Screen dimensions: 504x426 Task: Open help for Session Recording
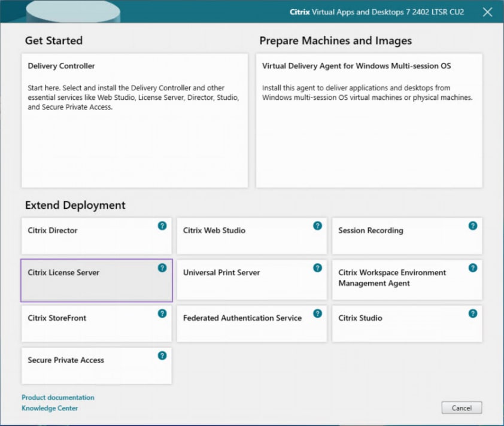tap(473, 226)
